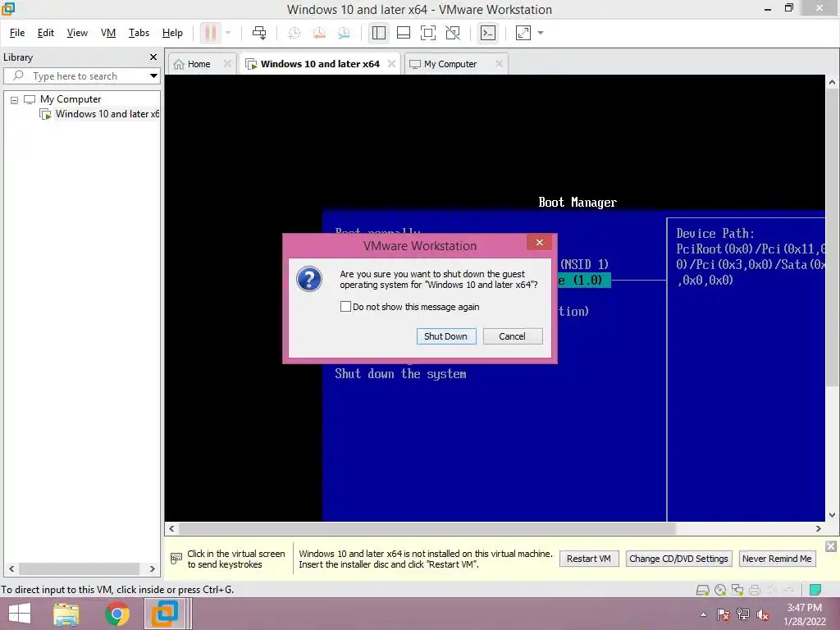Open the power options dropdown beside pause
The image size is (840, 630).
[228, 33]
